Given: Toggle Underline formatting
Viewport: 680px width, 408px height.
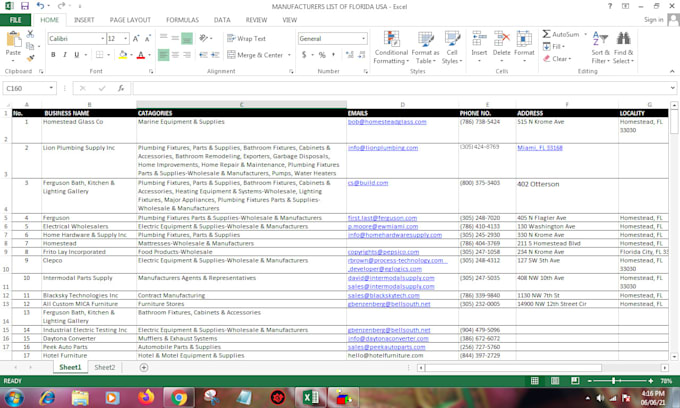Looking at the screenshot, I should click(77, 55).
